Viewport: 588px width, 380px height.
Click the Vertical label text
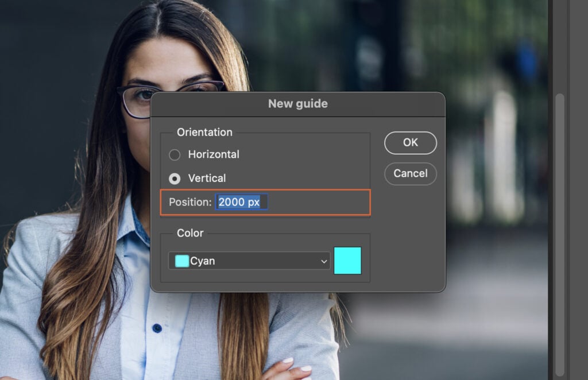207,178
